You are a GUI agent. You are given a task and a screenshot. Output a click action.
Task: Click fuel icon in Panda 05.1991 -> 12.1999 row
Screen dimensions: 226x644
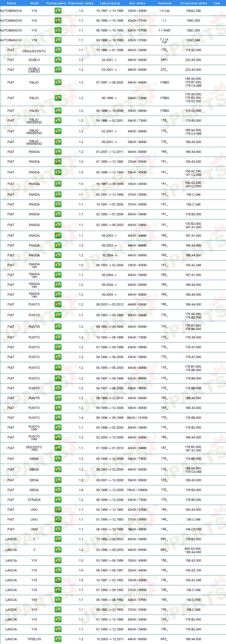coord(58,195)
